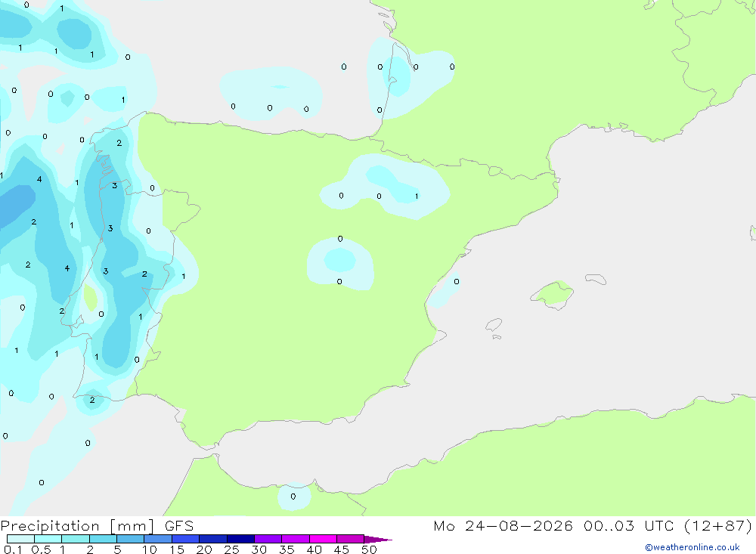
Task: Pick the 20–25 mm dark blue legend swatch
Action: click(213, 539)
